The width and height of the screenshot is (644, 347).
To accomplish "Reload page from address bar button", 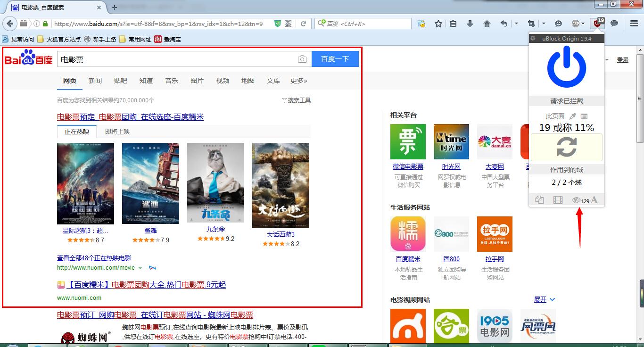I will [x=304, y=24].
